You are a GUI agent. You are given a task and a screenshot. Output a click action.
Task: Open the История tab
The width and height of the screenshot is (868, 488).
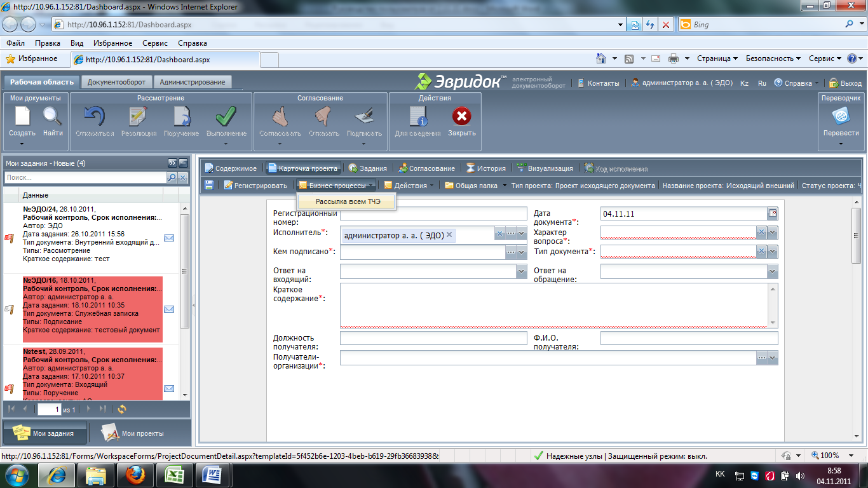(x=485, y=168)
